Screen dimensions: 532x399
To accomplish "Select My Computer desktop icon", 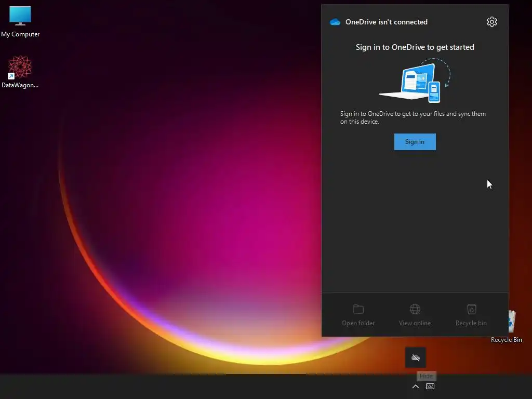I will 20,22.
